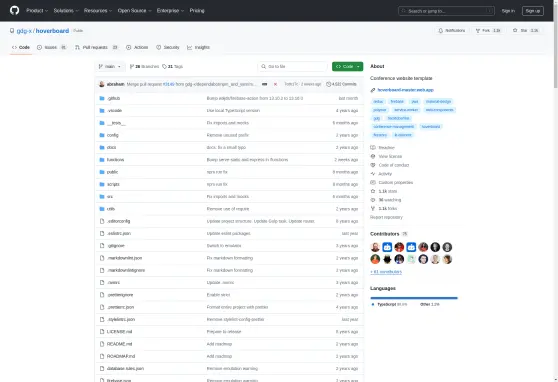Image resolution: width=558 pixels, height=382 pixels.
Task: Open the .github folder
Action: [114, 98]
